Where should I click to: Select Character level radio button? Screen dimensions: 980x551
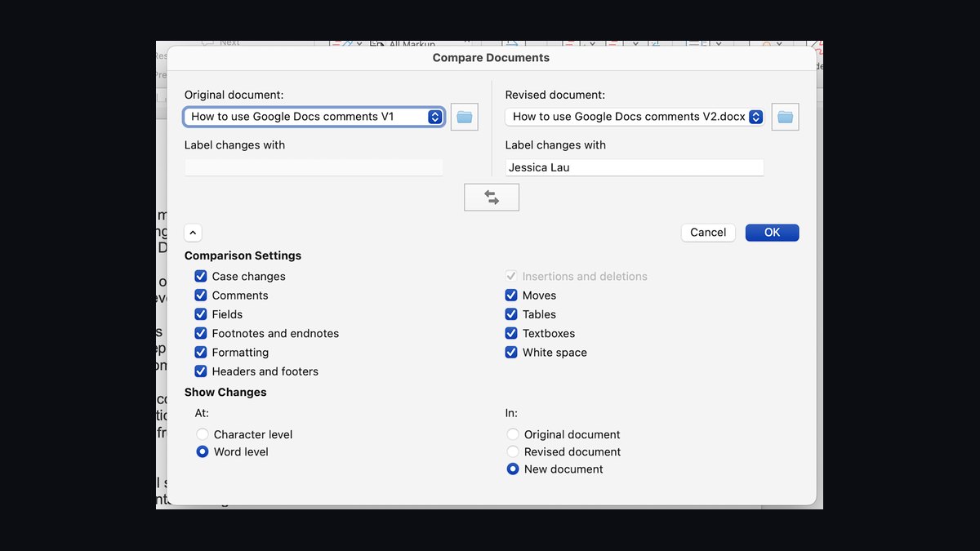pyautogui.click(x=203, y=435)
